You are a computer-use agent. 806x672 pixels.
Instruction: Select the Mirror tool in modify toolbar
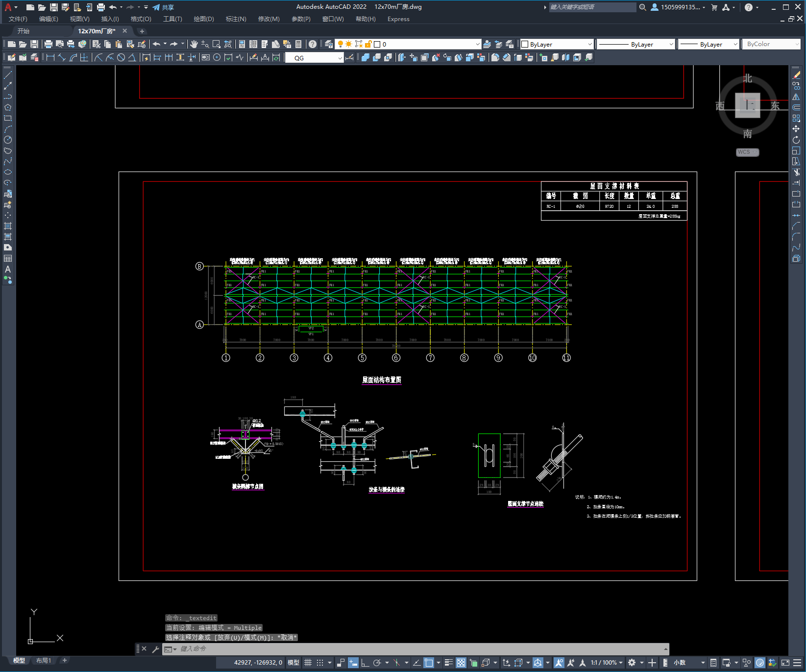point(796,97)
